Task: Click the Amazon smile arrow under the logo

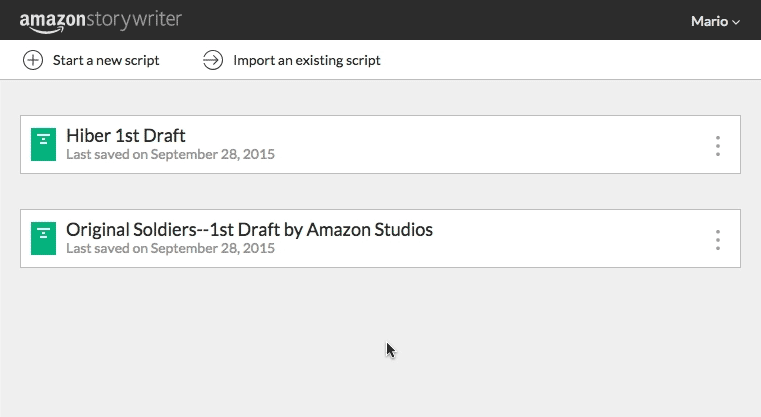Action: coord(47,31)
